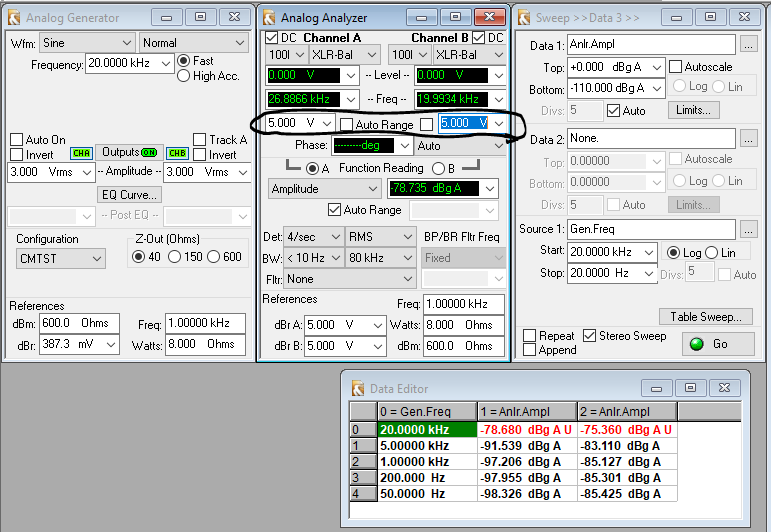Image resolution: width=771 pixels, height=532 pixels.
Task: Select Function Reading channel B
Action: (x=438, y=169)
